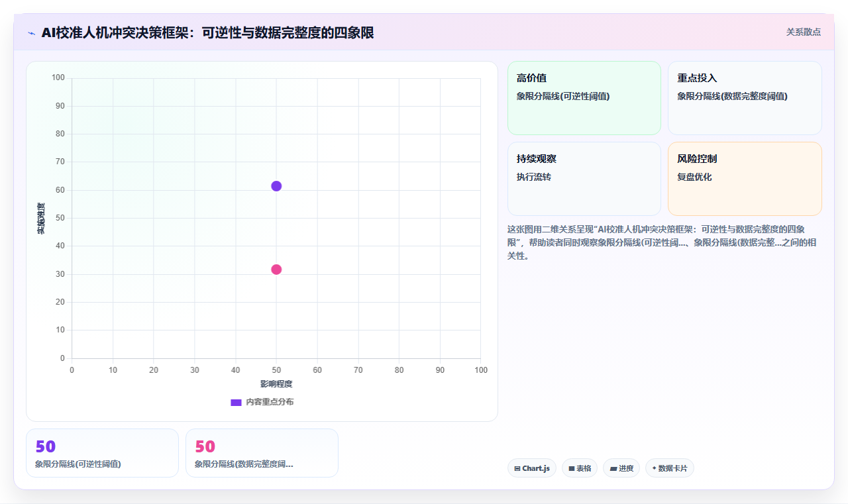Select the 表格 tag
Screen dimensions: 848x504
pyautogui.click(x=580, y=468)
